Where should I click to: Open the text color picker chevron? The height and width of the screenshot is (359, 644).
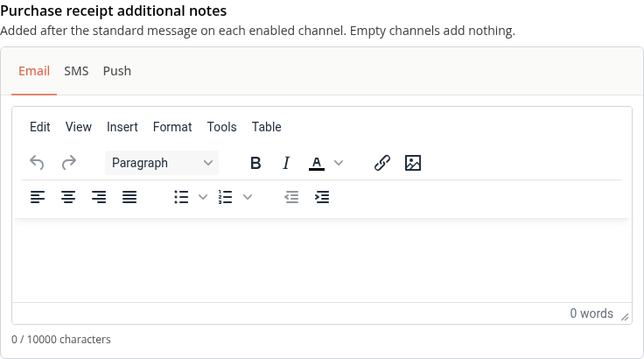339,163
